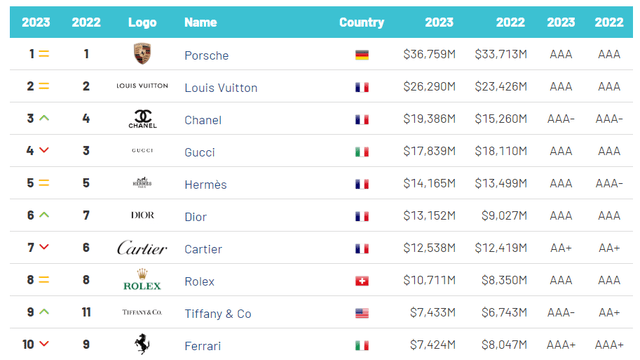640x360 pixels.
Task: Sort by the Name column header
Action: (200, 22)
